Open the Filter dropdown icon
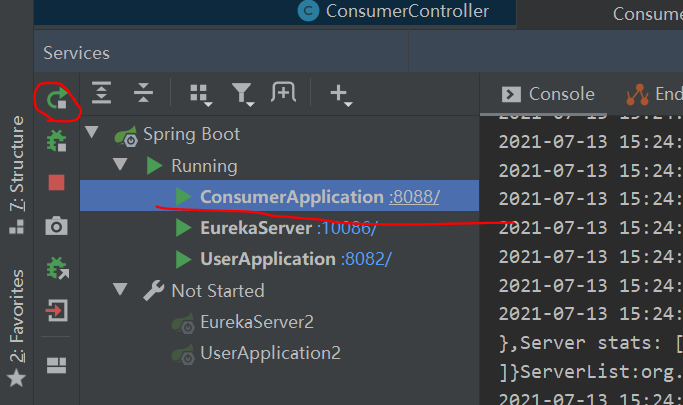Viewport: 683px width, 405px height. point(243,94)
